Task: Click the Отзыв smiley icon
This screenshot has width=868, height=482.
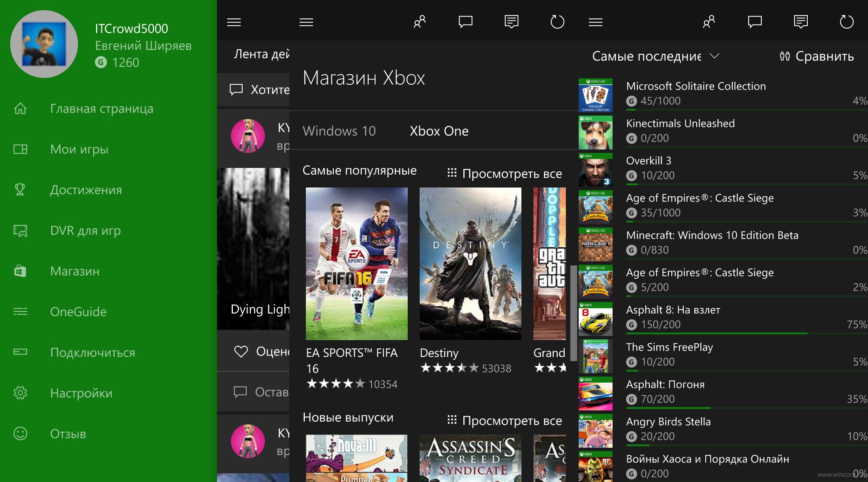Action: click(x=20, y=433)
